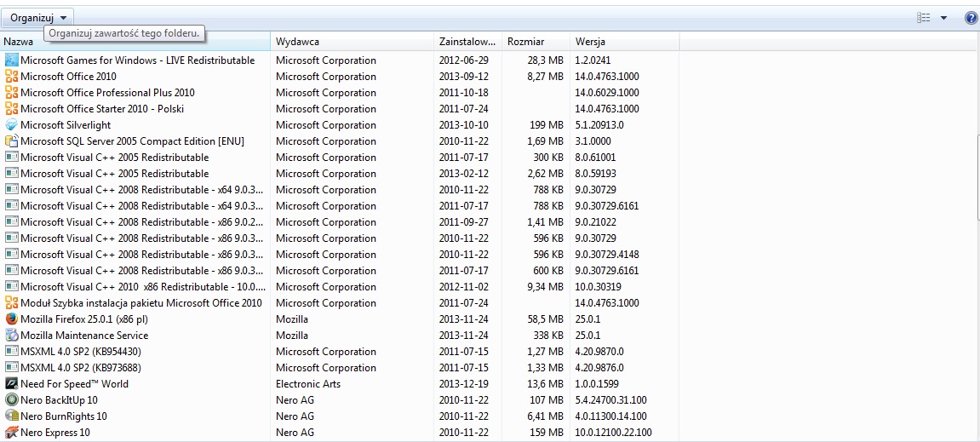Click the '1,27 MB' size value
The image size is (980, 442).
(x=545, y=352)
